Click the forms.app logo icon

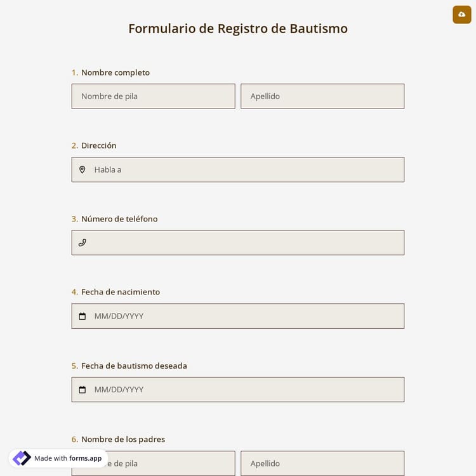[x=22, y=458]
